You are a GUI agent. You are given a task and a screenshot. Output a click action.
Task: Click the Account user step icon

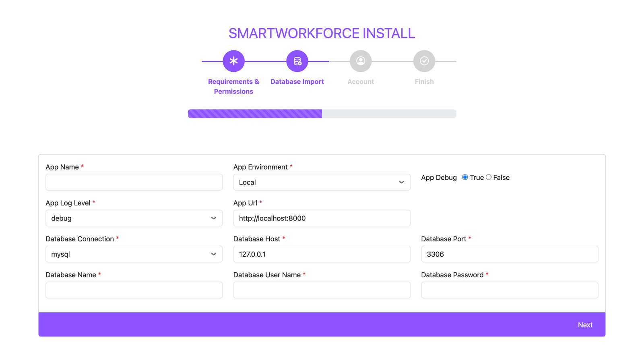361,61
